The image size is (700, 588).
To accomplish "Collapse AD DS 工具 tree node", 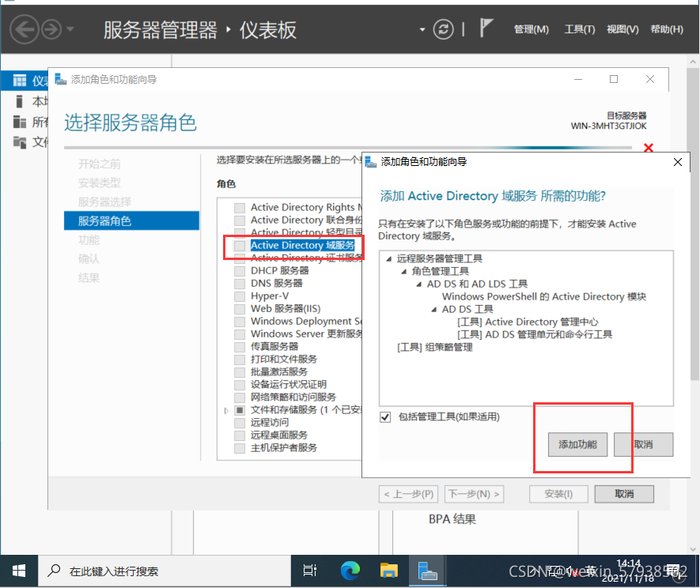I will tap(434, 309).
